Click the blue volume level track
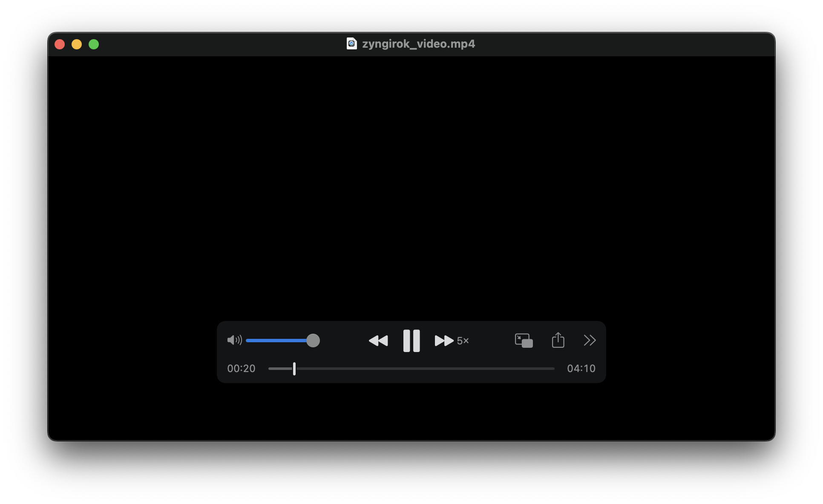The height and width of the screenshot is (504, 823). tap(276, 341)
